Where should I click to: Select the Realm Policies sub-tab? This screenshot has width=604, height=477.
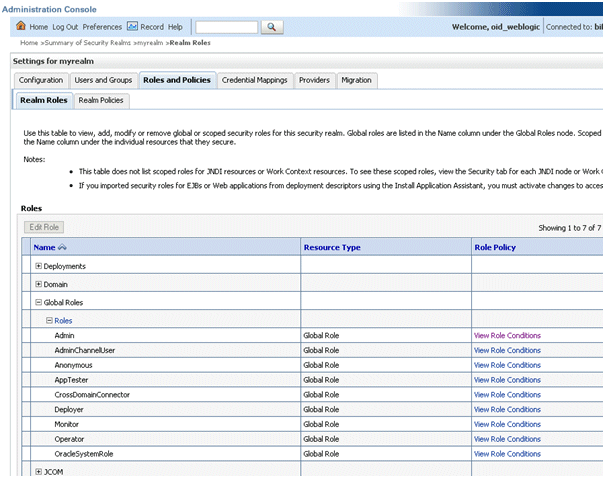(x=101, y=100)
